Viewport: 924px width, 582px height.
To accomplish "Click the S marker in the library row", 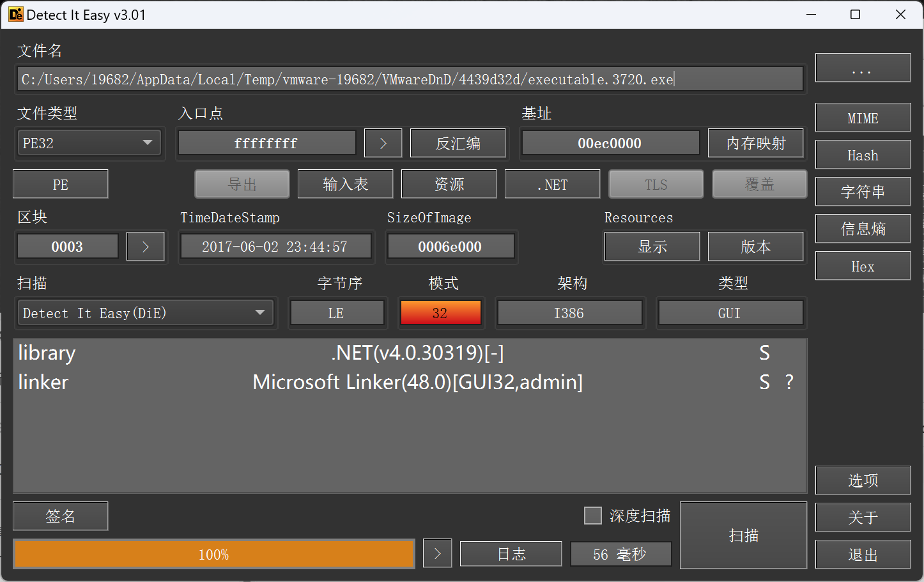I will tap(764, 353).
